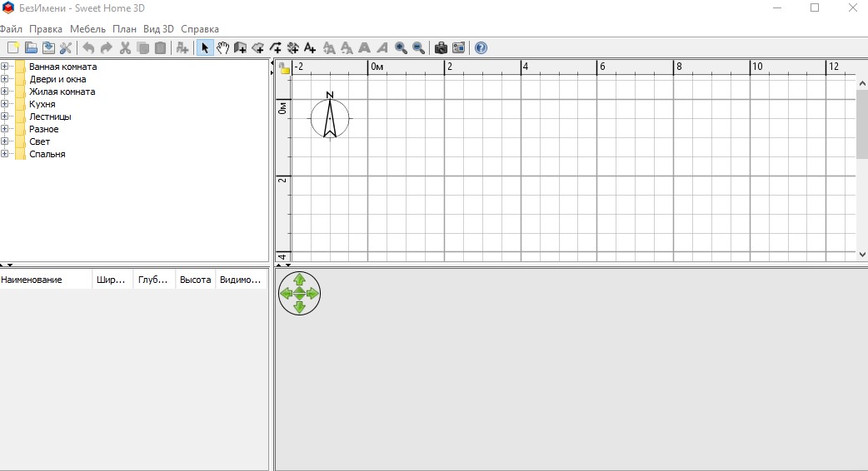Image resolution: width=868 pixels, height=471 pixels.
Task: Decrease text size toolbar icon
Action: pyautogui.click(x=347, y=48)
